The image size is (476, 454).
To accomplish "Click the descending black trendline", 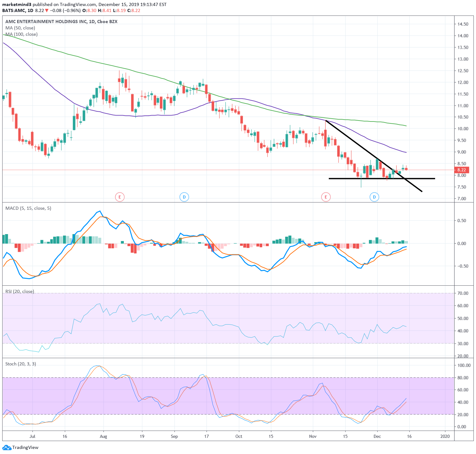I will (x=374, y=156).
